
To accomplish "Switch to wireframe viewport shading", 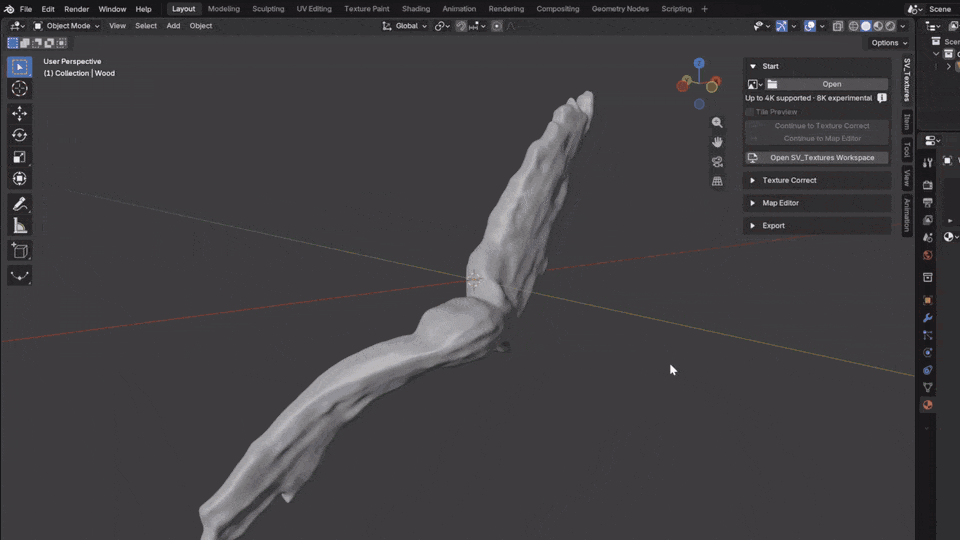I will 853,26.
